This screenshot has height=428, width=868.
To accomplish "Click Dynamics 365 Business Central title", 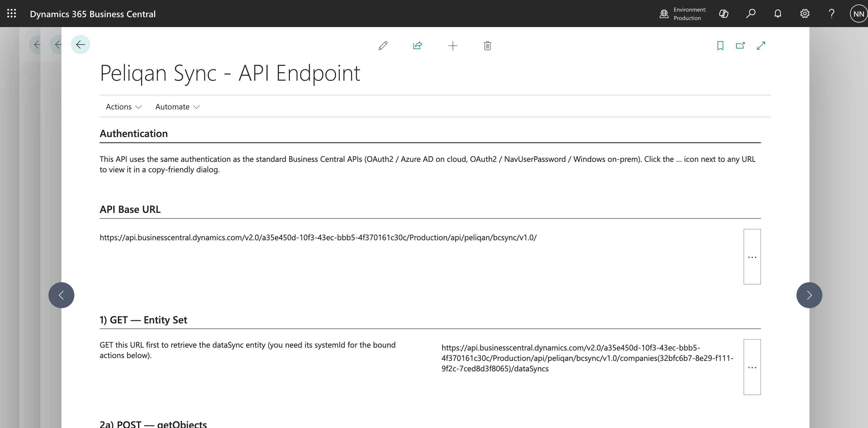I will pyautogui.click(x=93, y=14).
